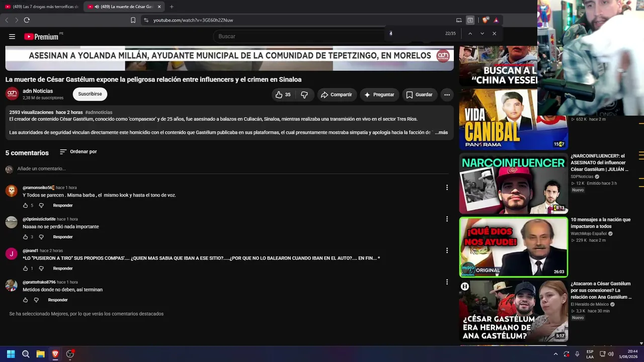The height and width of the screenshot is (362, 644).
Task: Open File Explorer from the taskbar
Action: coord(40,354)
